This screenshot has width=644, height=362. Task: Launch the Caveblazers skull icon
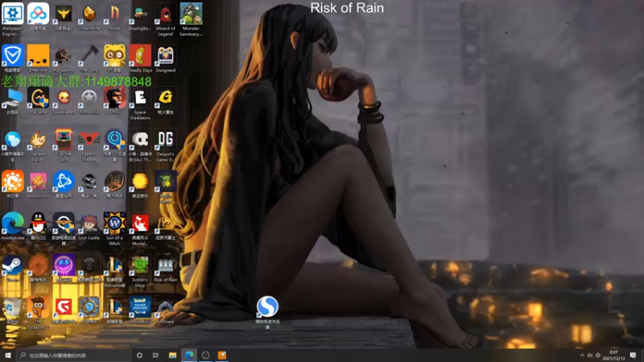[64, 101]
